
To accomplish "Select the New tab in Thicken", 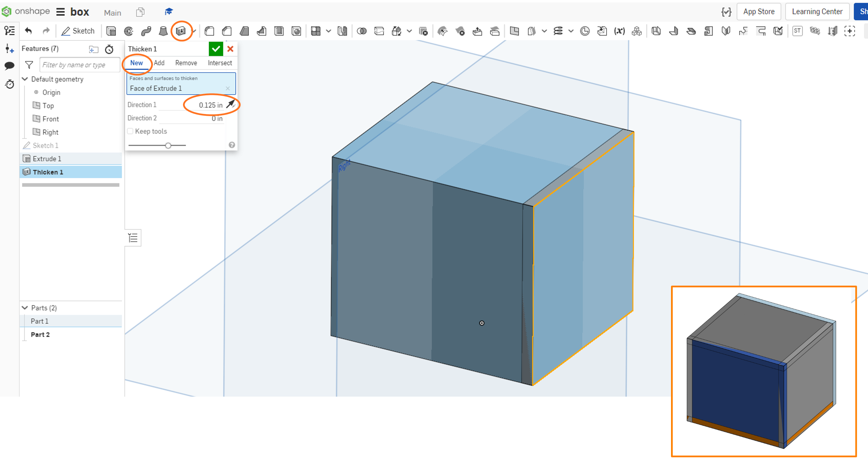I will click(x=137, y=63).
